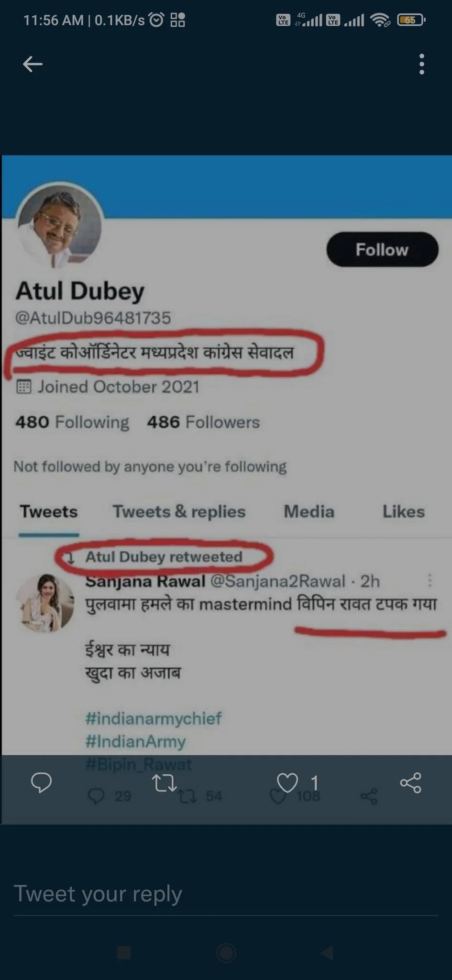Screen dimensions: 452x980
Task: Open the Likes tab
Action: (x=403, y=512)
